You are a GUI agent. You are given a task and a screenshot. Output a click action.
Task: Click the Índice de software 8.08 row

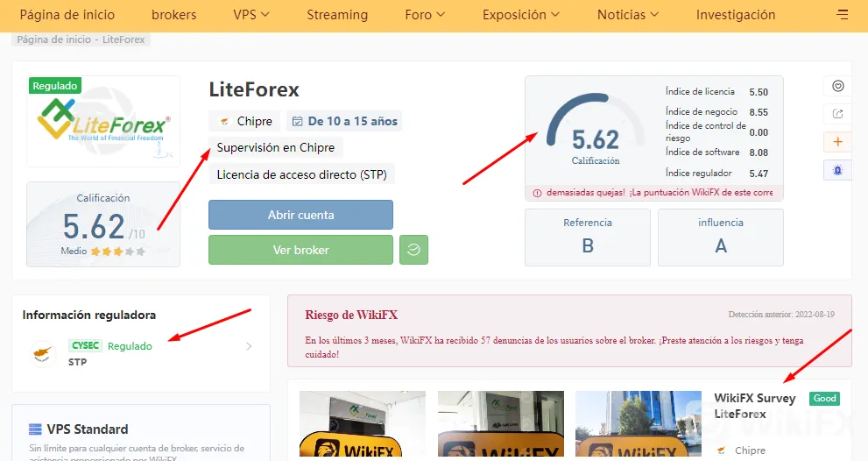click(716, 152)
